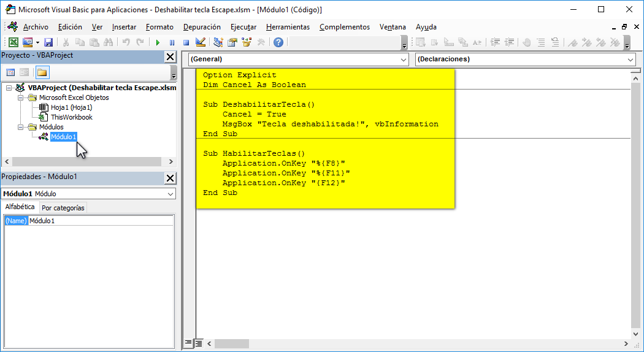This screenshot has height=352, width=644.
Task: Click the Reset (stop) square icon
Action: pos(186,42)
